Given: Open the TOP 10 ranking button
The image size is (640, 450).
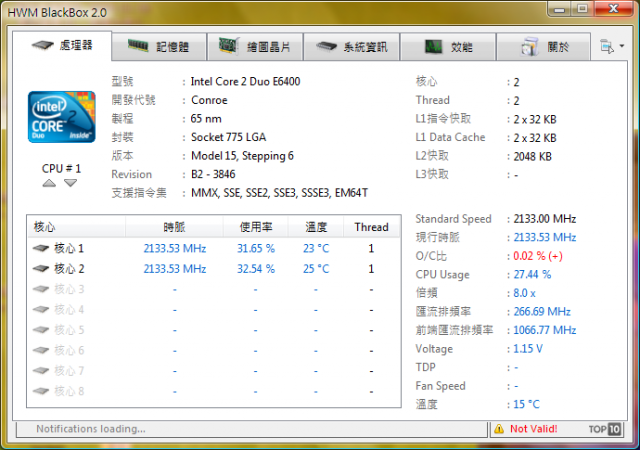Looking at the screenshot, I should (605, 429).
